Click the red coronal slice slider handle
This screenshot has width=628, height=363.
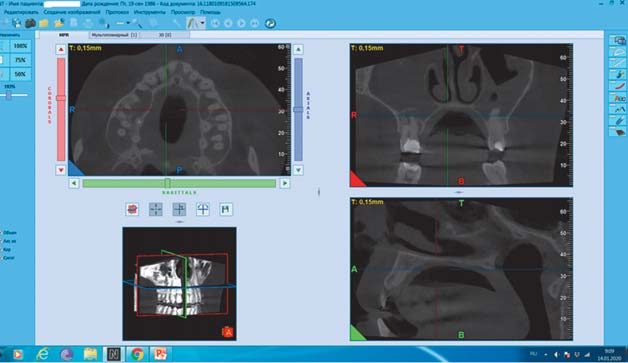click(61, 98)
